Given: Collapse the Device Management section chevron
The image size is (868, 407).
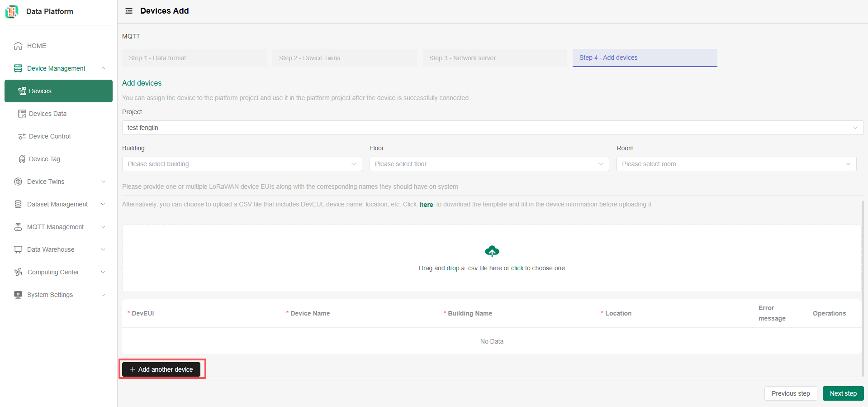Looking at the screenshot, I should [x=103, y=68].
